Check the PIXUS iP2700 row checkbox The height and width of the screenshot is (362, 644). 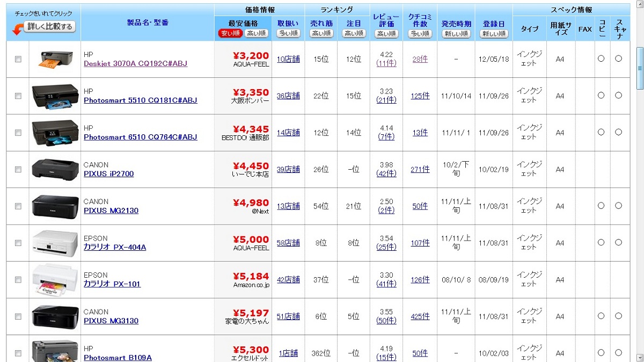click(x=18, y=169)
